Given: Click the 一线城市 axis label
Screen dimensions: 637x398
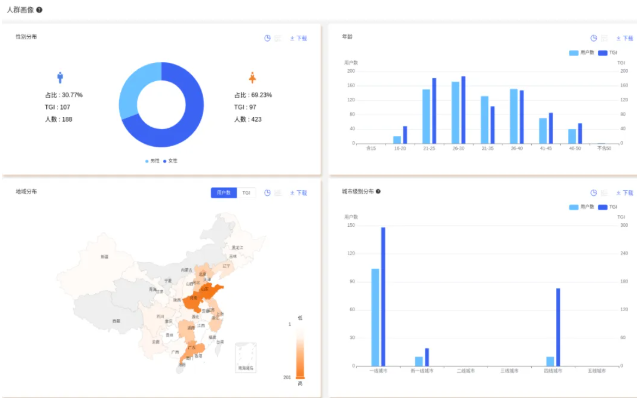Looking at the screenshot, I should pos(378,371).
